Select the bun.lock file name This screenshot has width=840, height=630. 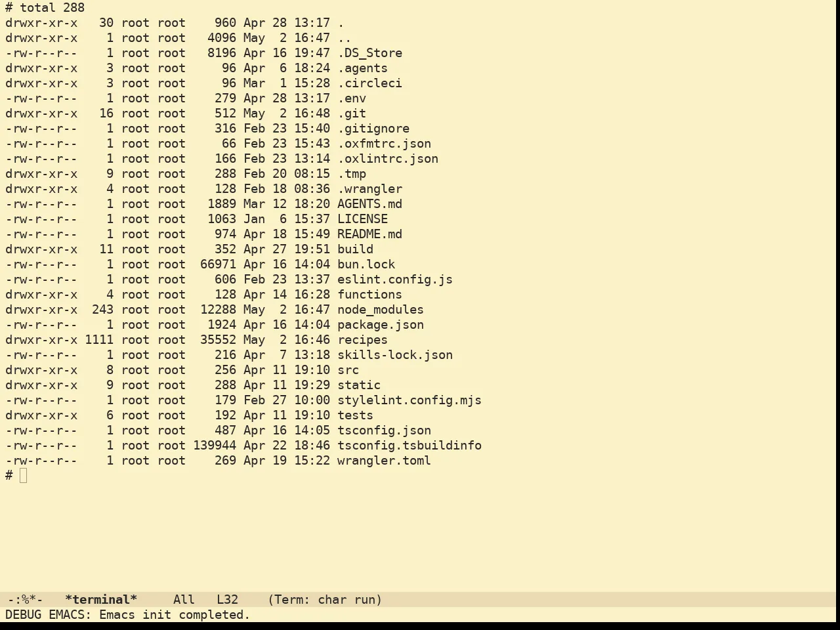(366, 264)
